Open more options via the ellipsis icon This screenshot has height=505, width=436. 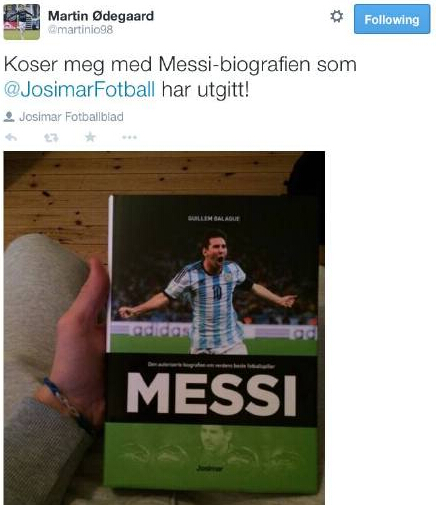[129, 137]
